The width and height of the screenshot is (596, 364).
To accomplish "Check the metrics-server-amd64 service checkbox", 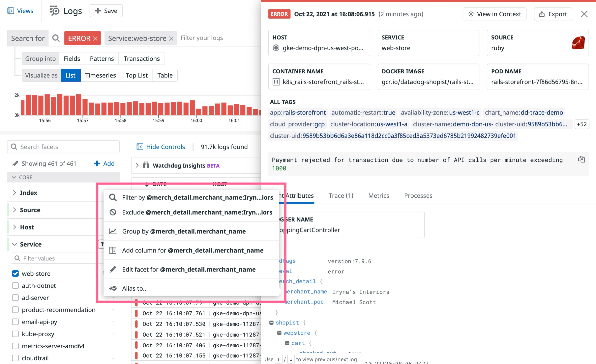I will (x=16, y=346).
